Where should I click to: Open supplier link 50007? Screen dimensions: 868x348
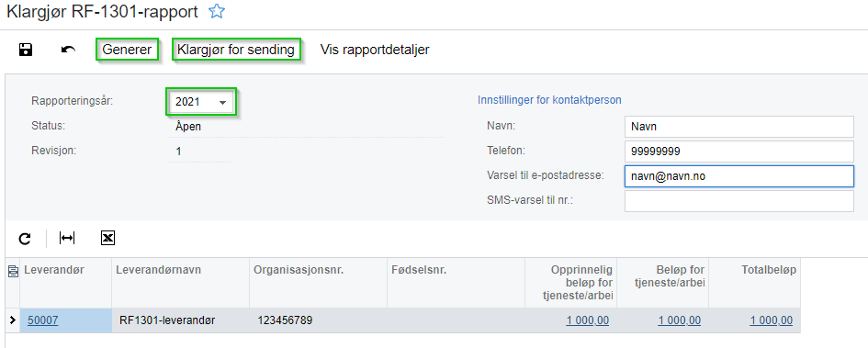click(x=42, y=320)
